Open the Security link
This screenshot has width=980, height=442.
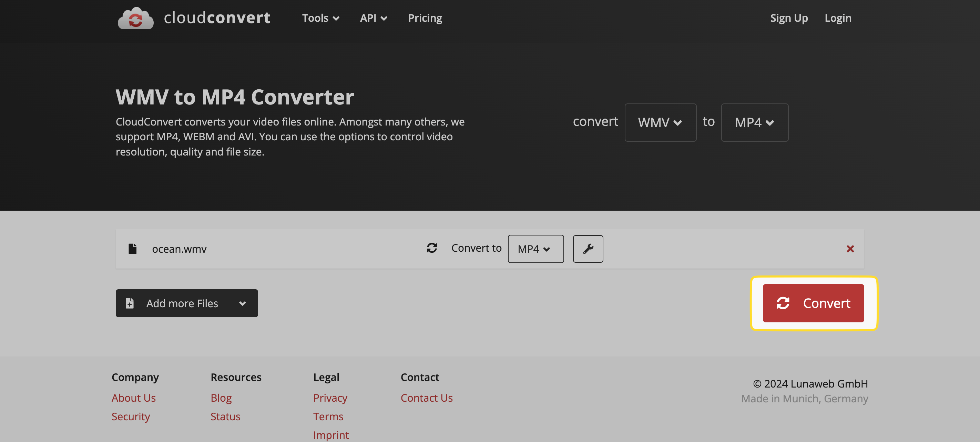click(131, 416)
